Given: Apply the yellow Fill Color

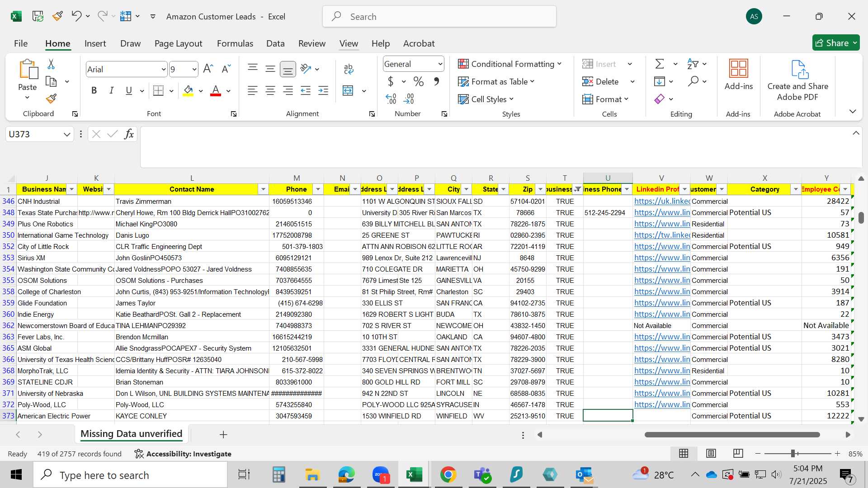Looking at the screenshot, I should click(189, 90).
